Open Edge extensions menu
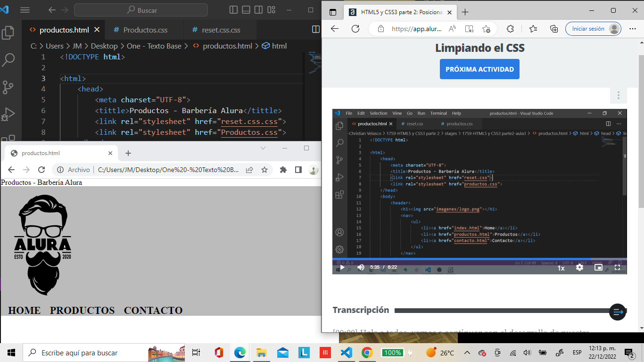Image resolution: width=644 pixels, height=362 pixels. click(510, 29)
